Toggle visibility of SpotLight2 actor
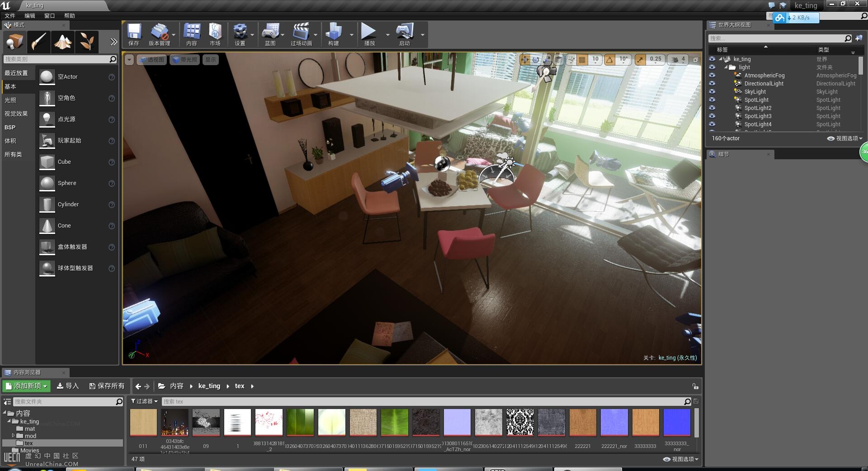 (712, 108)
